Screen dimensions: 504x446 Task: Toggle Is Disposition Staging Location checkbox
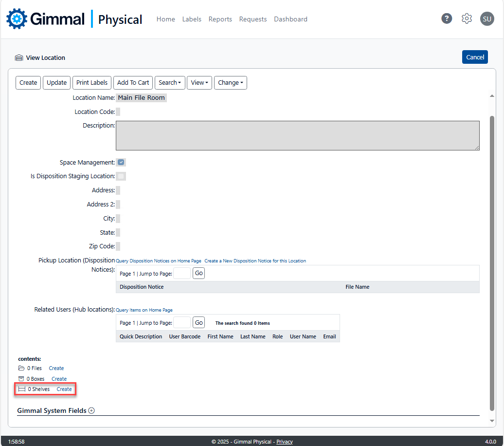[121, 176]
